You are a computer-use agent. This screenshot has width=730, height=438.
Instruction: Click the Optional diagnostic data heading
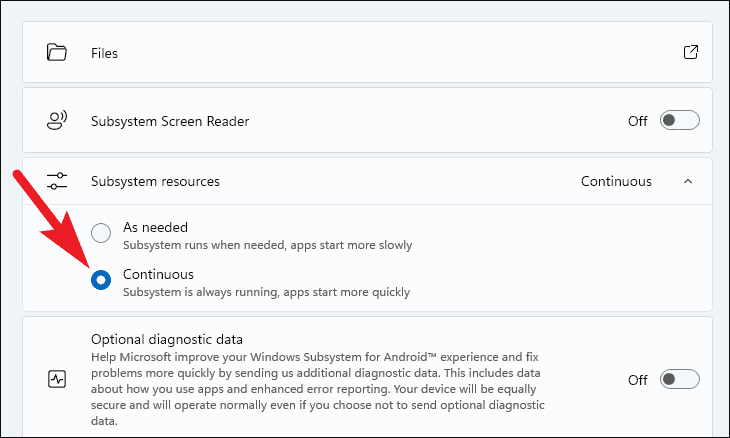[x=167, y=339]
